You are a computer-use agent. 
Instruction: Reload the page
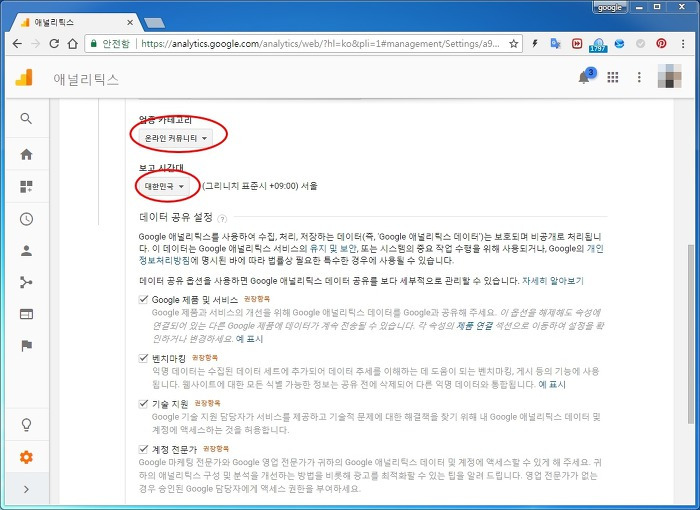pos(54,43)
